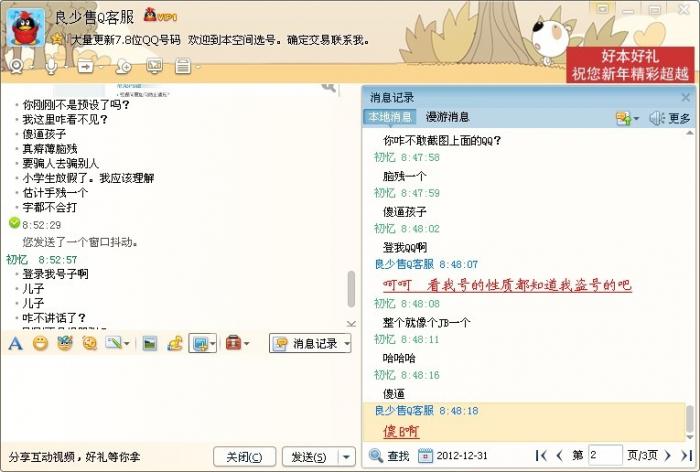Click the star level icon before signature
This screenshot has height=472, width=700.
[x=57, y=39]
